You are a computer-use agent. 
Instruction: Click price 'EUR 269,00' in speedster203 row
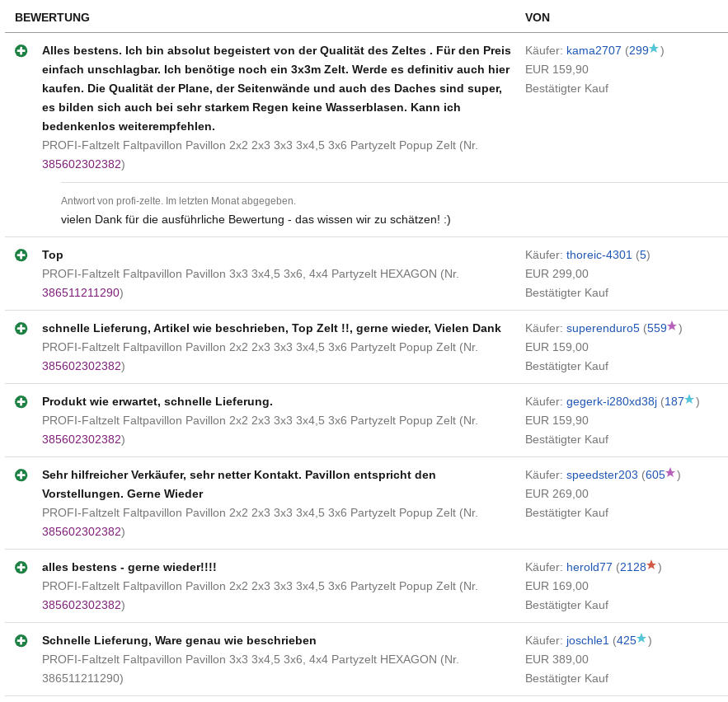pyautogui.click(x=557, y=494)
